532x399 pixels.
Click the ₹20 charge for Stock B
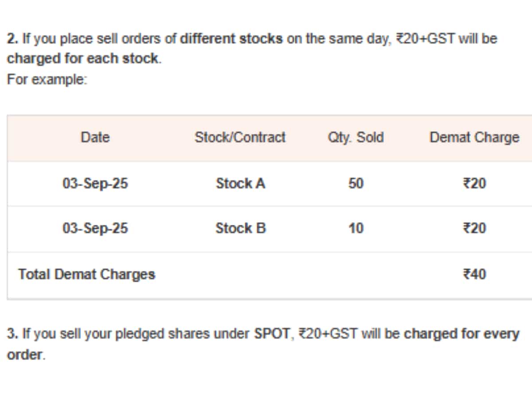(x=474, y=228)
